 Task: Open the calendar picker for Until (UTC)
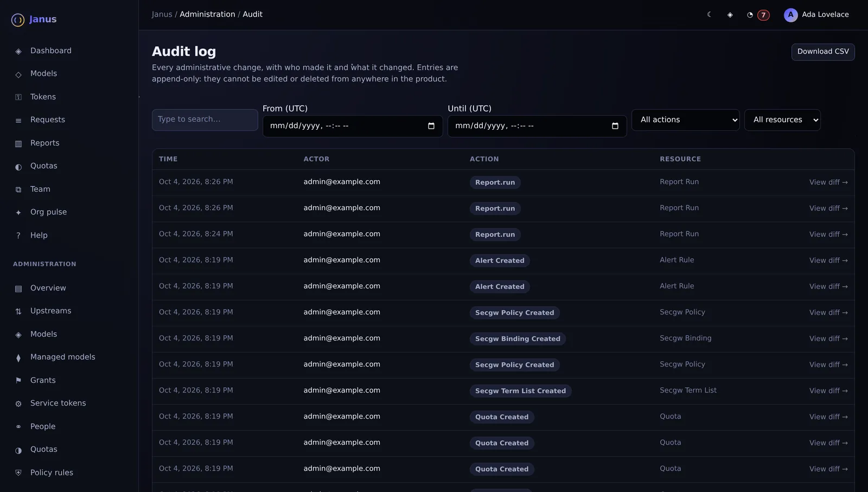click(x=615, y=126)
